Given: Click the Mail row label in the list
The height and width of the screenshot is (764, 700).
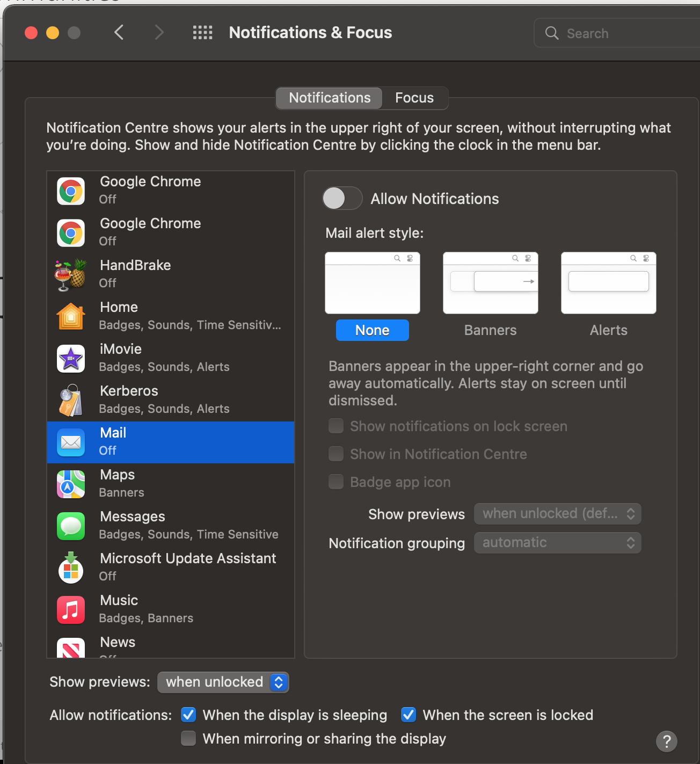Looking at the screenshot, I should 113,433.
